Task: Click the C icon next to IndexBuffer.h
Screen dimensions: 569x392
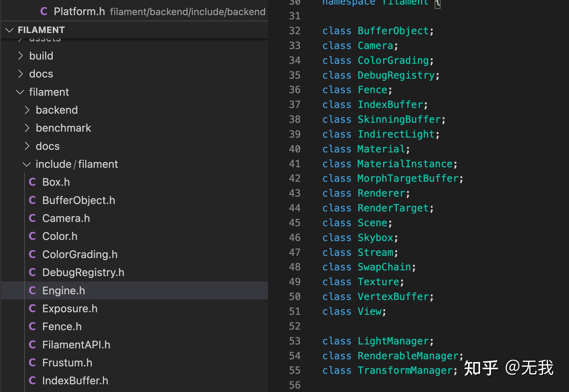Action: coord(32,381)
